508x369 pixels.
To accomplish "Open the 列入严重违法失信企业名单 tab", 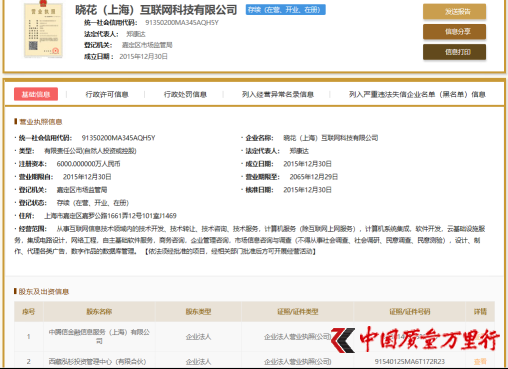I will point(417,94).
